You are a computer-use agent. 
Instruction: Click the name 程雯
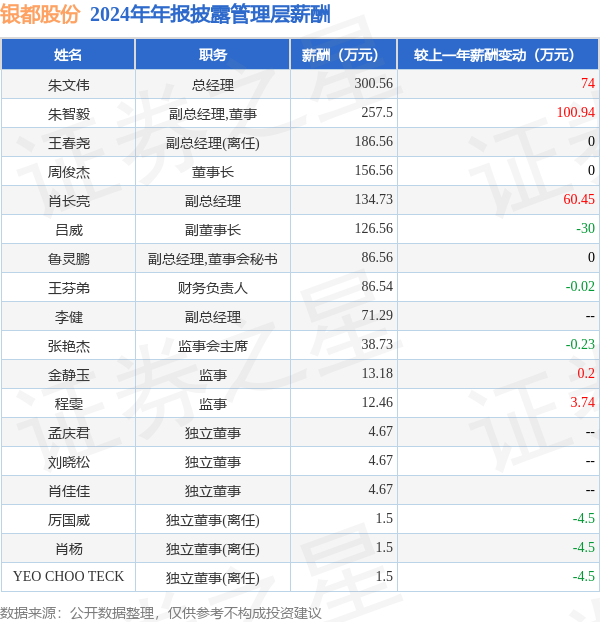(x=69, y=404)
